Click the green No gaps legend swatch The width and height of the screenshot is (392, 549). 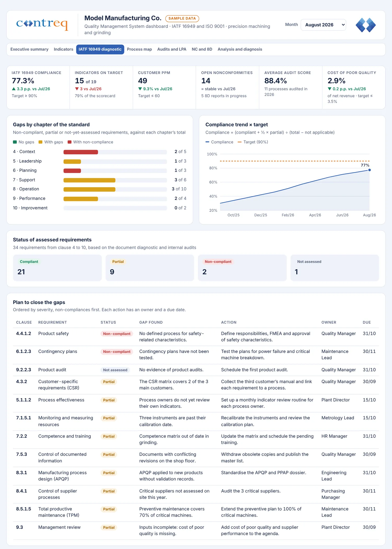click(x=15, y=142)
